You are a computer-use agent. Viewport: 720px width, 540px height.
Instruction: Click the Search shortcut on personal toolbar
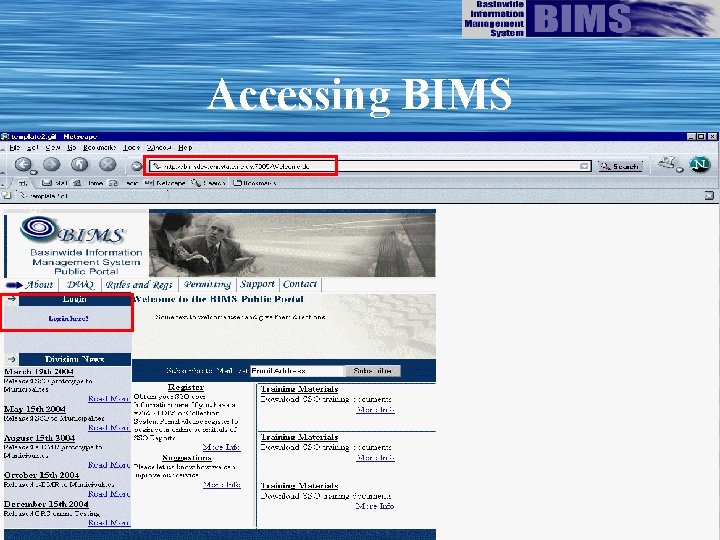click(208, 183)
